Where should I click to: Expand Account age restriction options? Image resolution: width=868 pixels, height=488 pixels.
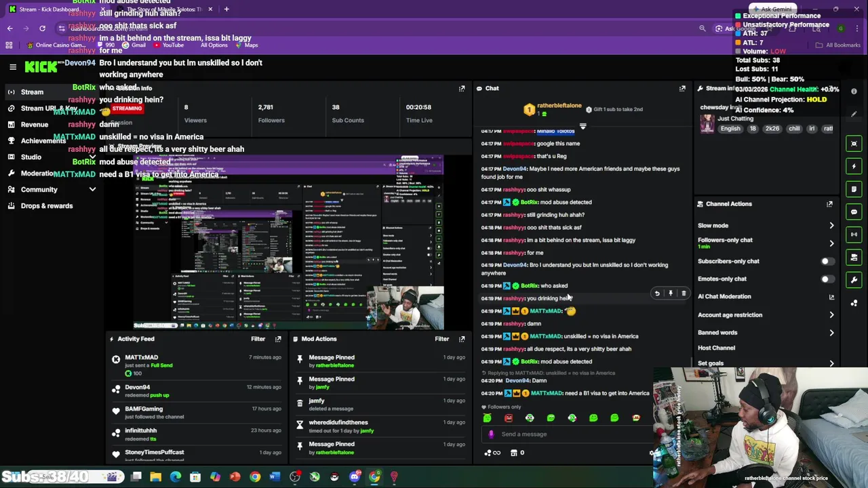(831, 315)
